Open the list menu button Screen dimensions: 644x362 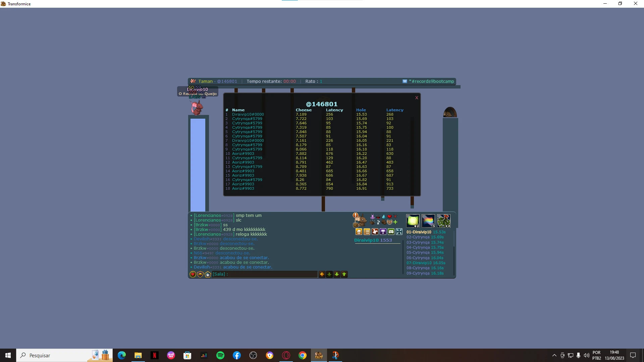[x=367, y=232]
